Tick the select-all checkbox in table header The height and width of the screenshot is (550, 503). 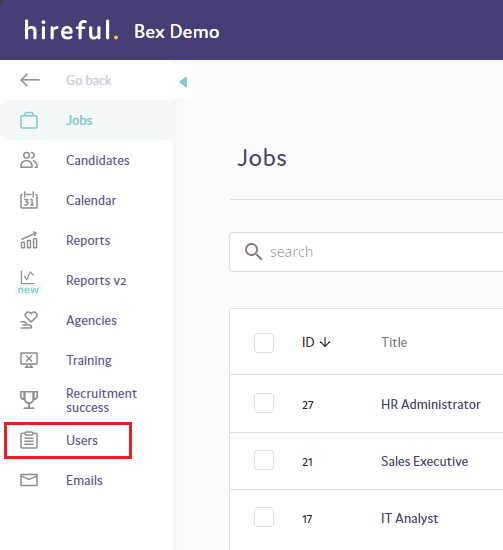pyautogui.click(x=264, y=343)
